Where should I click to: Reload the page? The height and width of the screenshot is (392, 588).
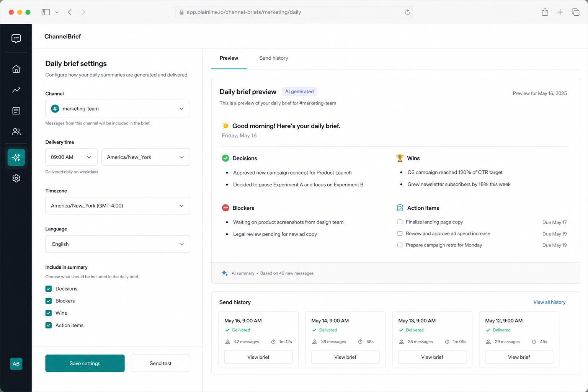click(407, 12)
